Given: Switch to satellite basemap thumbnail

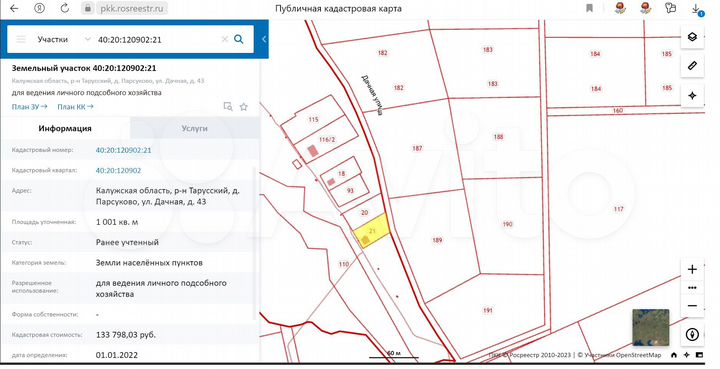Looking at the screenshot, I should click(x=651, y=327).
